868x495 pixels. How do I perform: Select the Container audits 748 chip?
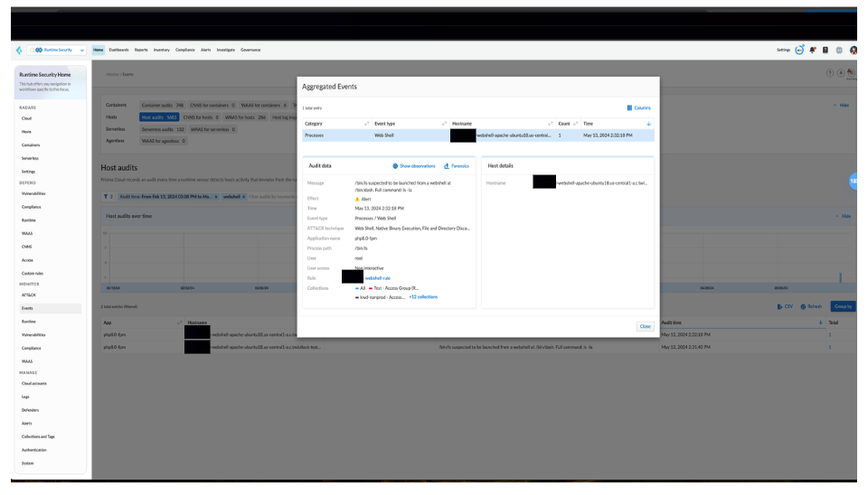[162, 105]
